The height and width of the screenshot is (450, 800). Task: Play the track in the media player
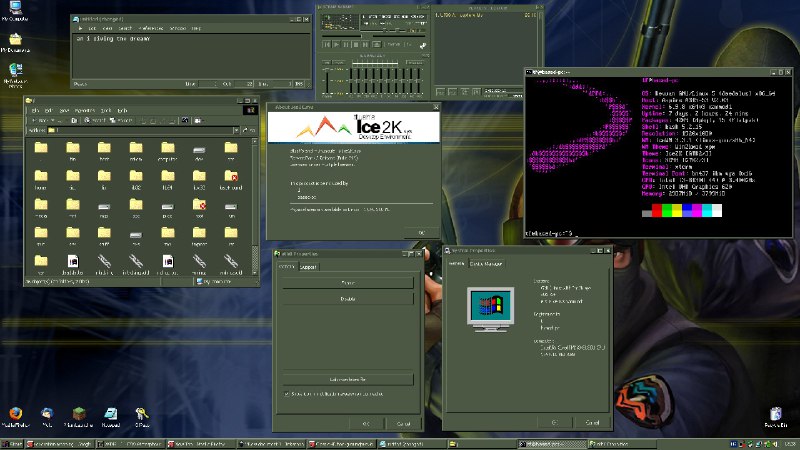336,45
